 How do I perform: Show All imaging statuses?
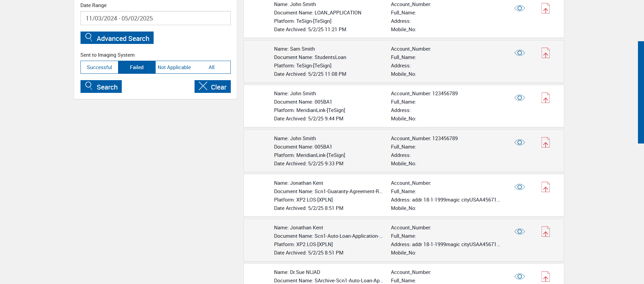click(x=212, y=67)
